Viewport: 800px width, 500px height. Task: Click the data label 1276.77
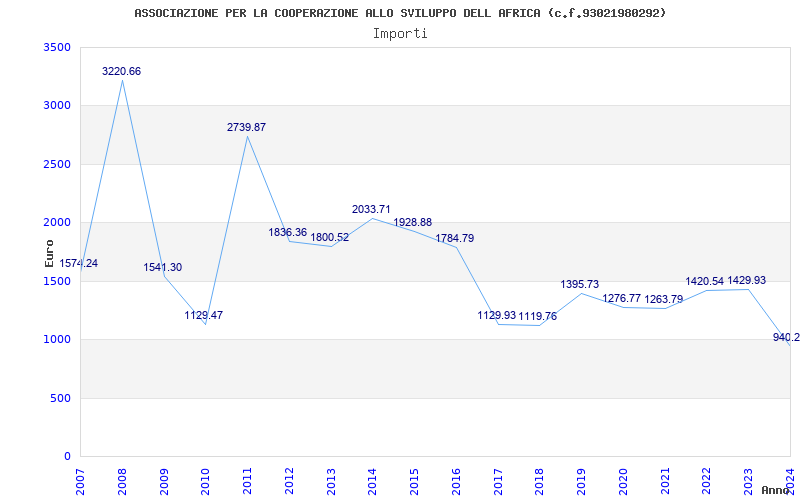[621, 298]
